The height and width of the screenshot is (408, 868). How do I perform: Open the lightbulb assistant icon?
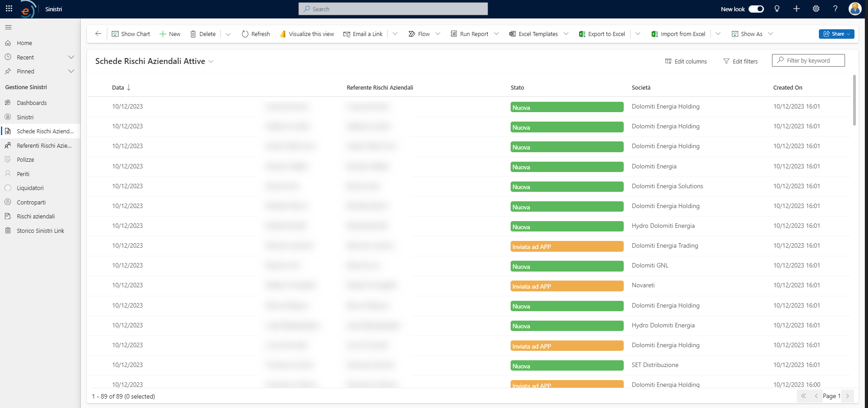click(777, 9)
